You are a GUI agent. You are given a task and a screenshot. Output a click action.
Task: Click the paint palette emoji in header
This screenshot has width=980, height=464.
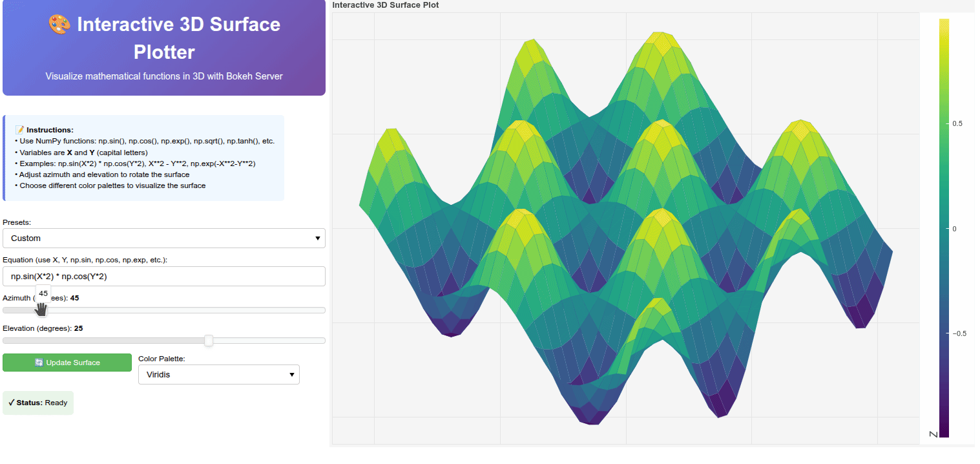59,25
